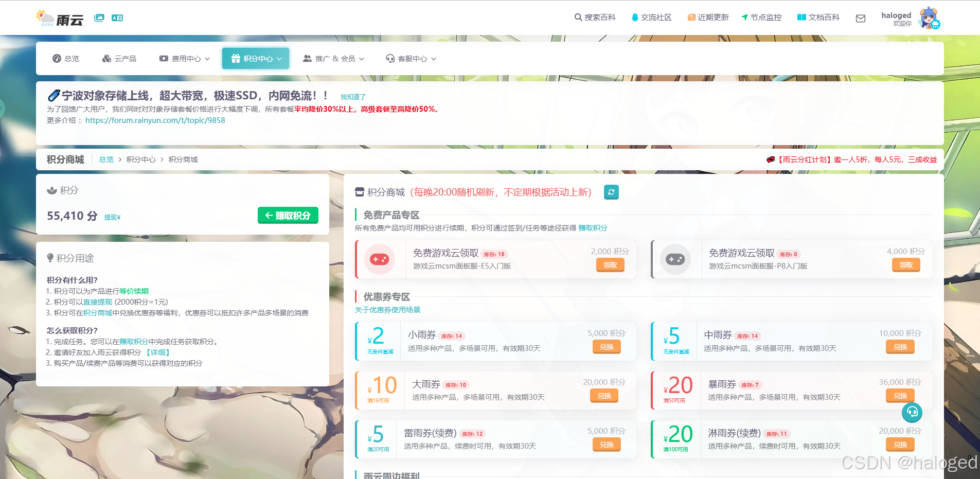Open the 【详细】 invitation details link
This screenshot has height=479, width=980.
(x=158, y=352)
